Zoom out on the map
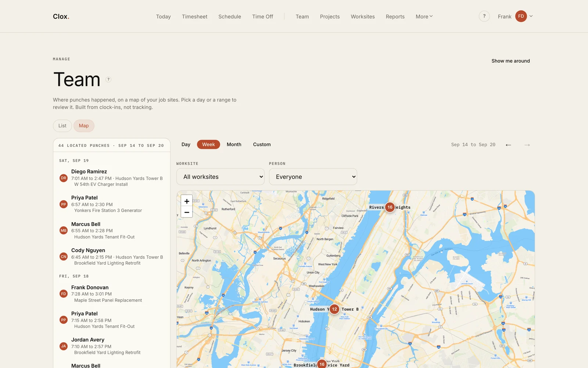Image resolution: width=588 pixels, height=368 pixels. (x=187, y=212)
